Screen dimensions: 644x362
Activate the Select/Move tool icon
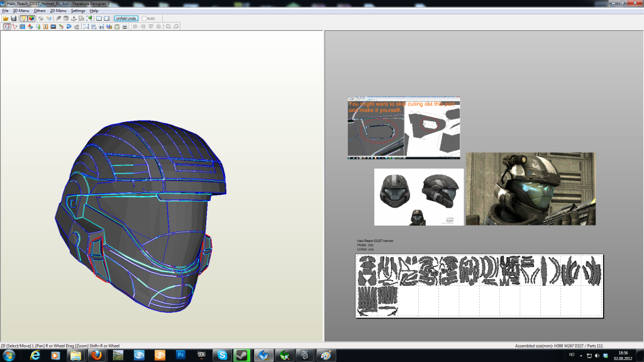pos(8,26)
